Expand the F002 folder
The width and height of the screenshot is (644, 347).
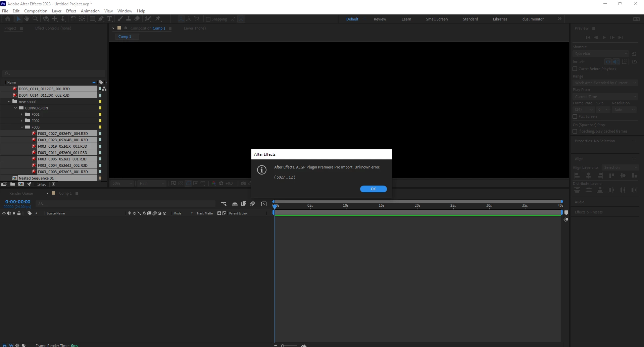pyautogui.click(x=21, y=121)
